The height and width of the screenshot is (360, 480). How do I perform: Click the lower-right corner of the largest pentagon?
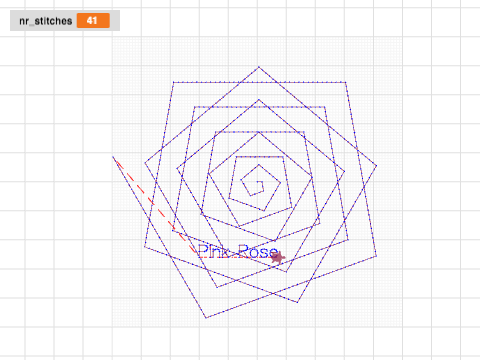pos(376,256)
